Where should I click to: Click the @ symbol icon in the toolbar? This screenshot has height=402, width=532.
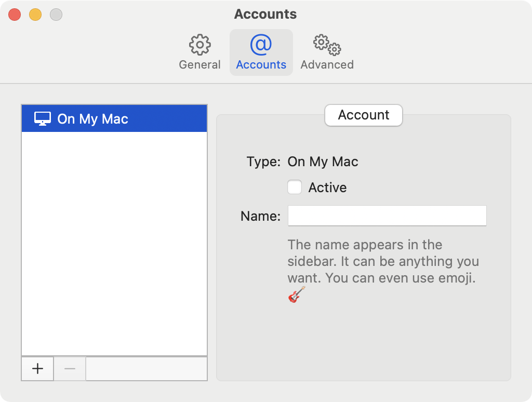pyautogui.click(x=261, y=44)
